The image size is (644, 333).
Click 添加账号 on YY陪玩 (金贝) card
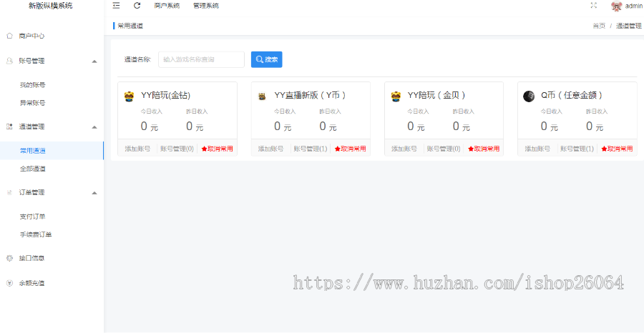tap(404, 149)
